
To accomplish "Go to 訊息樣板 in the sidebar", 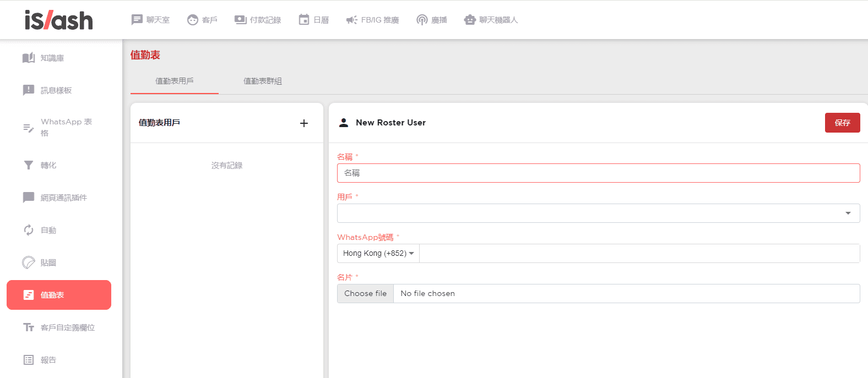I will click(56, 90).
